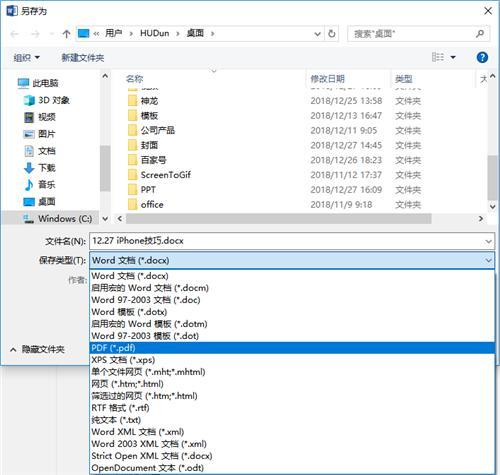Choose OpenDocument 文本 (*.odt)
The image size is (500, 475).
292,468
